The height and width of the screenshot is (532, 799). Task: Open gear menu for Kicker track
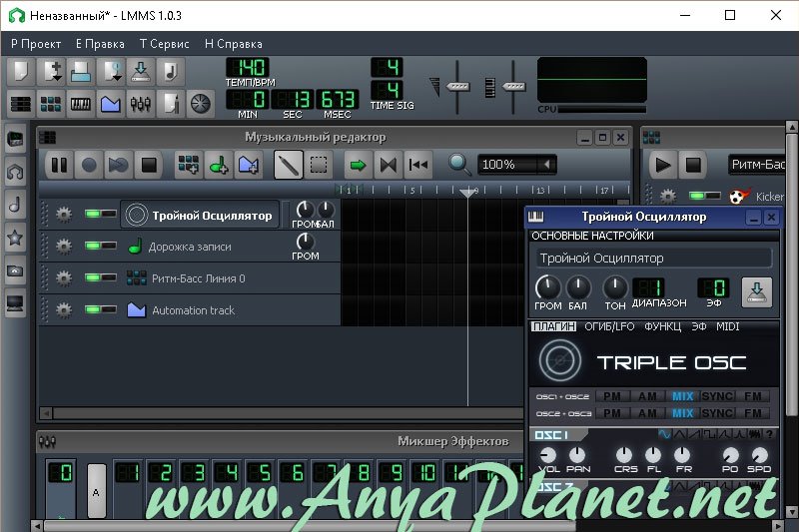tap(668, 196)
